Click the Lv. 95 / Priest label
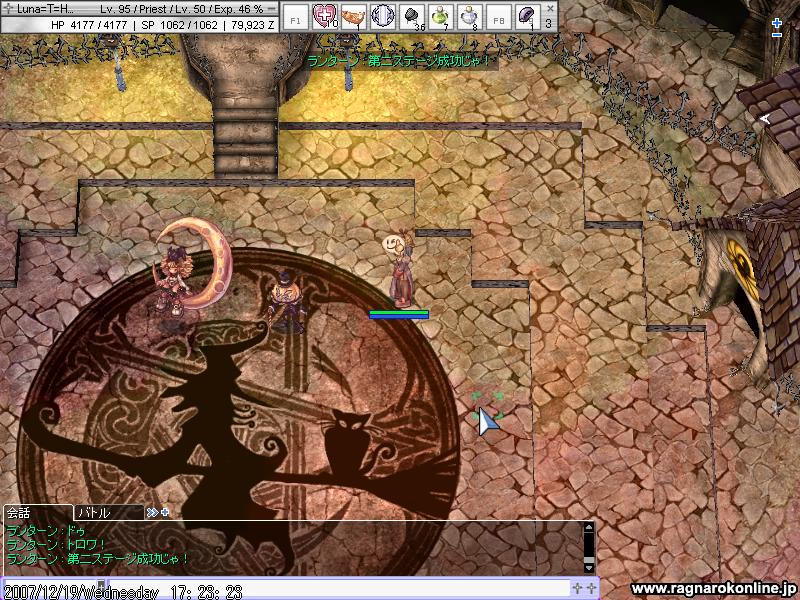The height and width of the screenshot is (600, 800). pyautogui.click(x=133, y=9)
